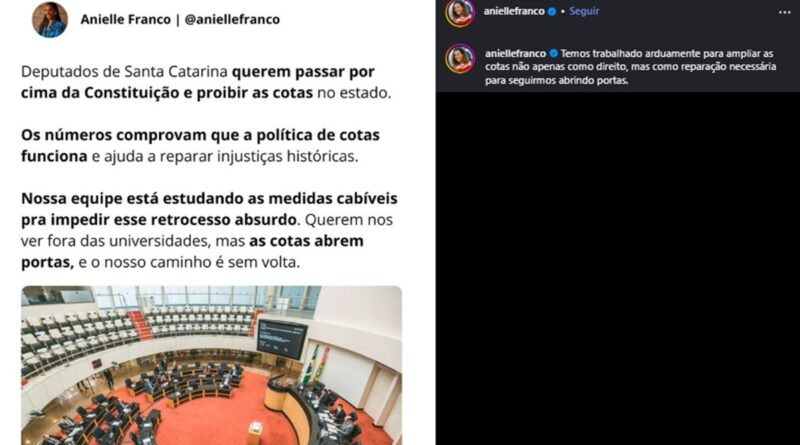
Task: Click the caption's aniellefranco profile picture
Action: click(x=460, y=59)
